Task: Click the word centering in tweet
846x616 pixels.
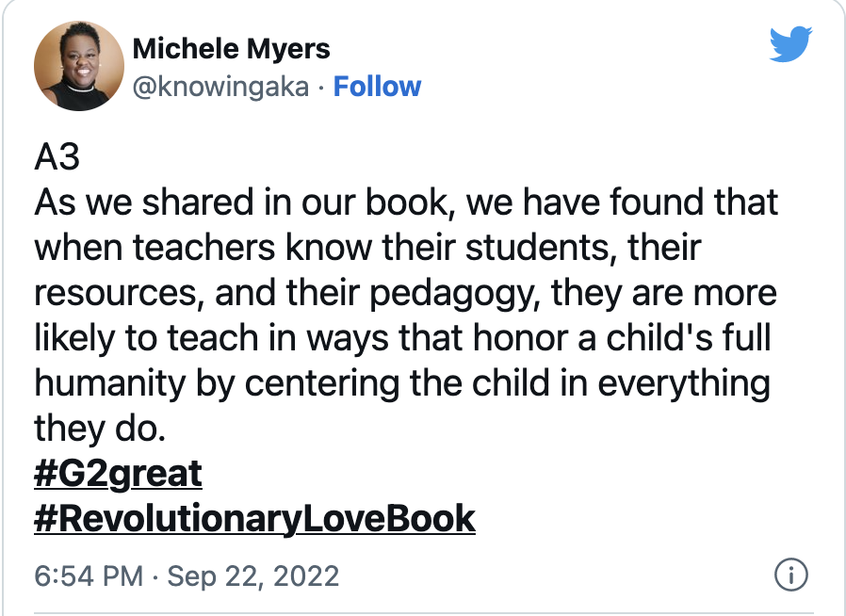Action: [x=322, y=384]
